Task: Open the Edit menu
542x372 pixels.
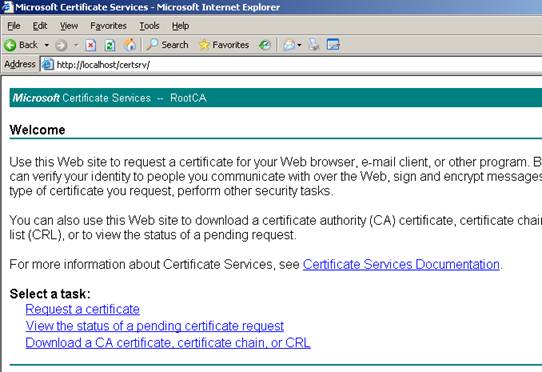Action: [x=40, y=26]
